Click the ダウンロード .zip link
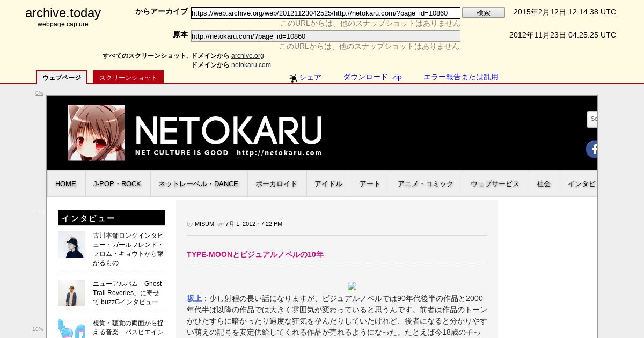The width and height of the screenshot is (644, 338). pos(372,77)
